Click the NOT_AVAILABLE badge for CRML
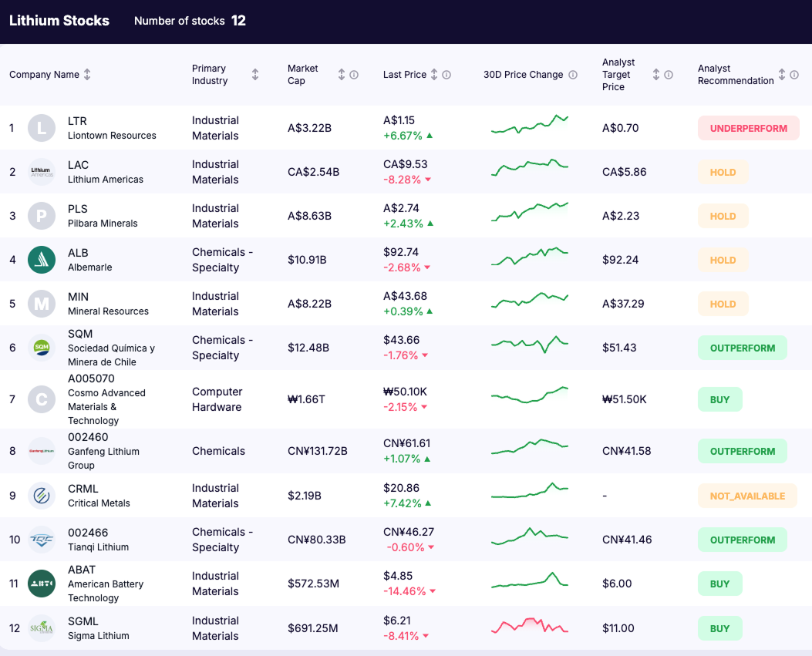The image size is (812, 656). (746, 496)
